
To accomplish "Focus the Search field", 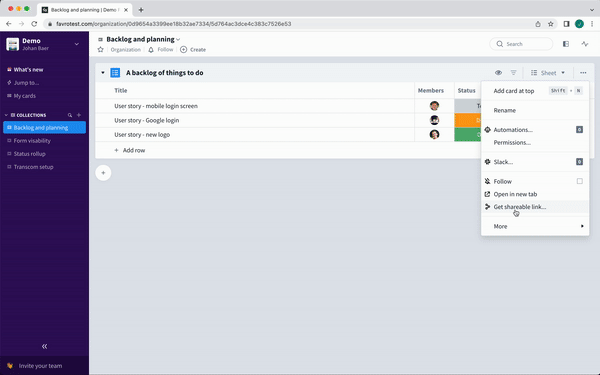I will tap(521, 44).
